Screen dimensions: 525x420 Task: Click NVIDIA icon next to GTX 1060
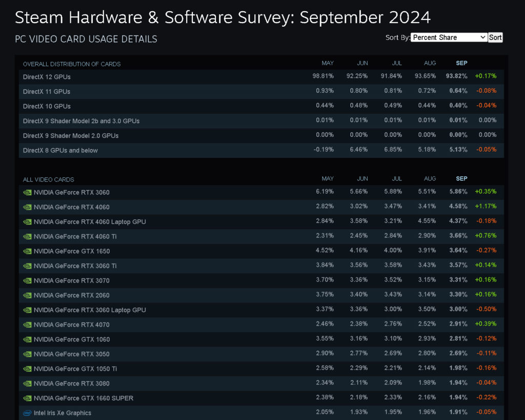[28, 340]
